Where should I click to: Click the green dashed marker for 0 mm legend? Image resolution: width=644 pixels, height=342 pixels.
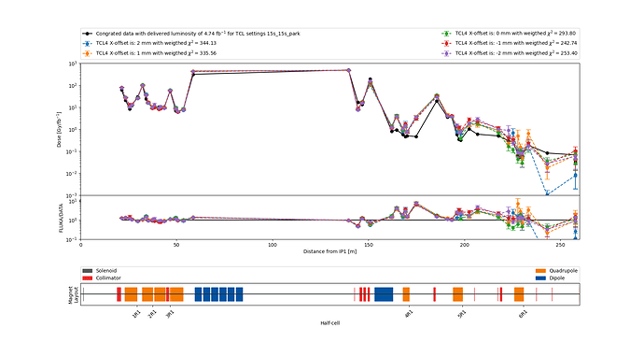tap(446, 34)
